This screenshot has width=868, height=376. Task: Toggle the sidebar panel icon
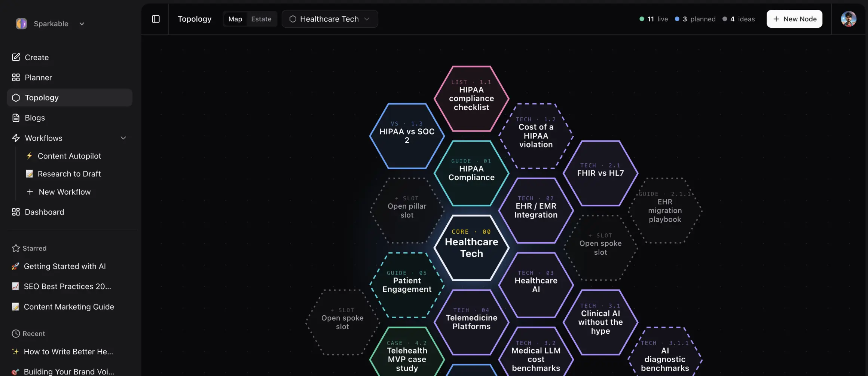pos(156,19)
